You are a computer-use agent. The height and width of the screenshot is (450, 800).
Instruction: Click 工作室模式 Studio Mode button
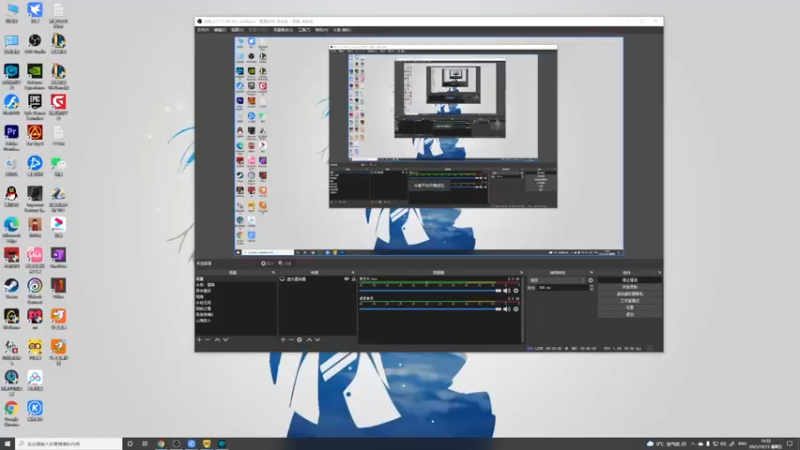coord(630,301)
